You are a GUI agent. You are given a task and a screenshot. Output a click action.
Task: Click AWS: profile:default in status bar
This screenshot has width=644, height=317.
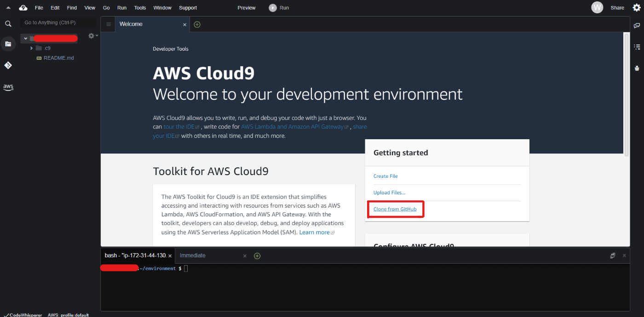pos(68,315)
